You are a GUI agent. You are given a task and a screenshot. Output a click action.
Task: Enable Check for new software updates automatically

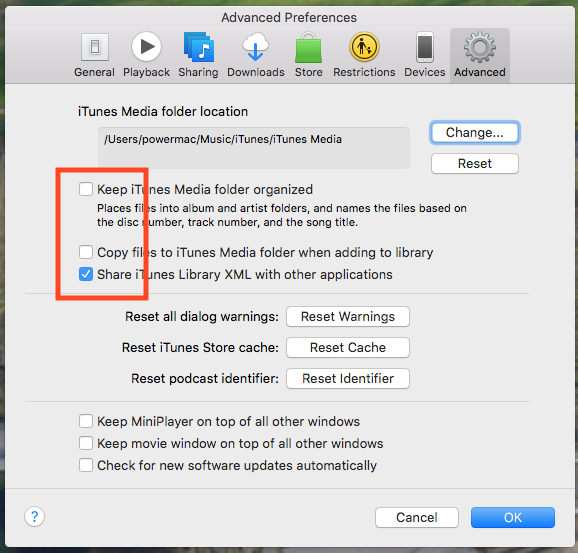(x=86, y=465)
